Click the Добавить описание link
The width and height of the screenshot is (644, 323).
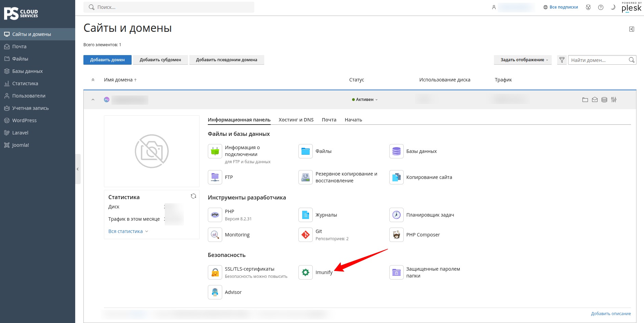611,314
